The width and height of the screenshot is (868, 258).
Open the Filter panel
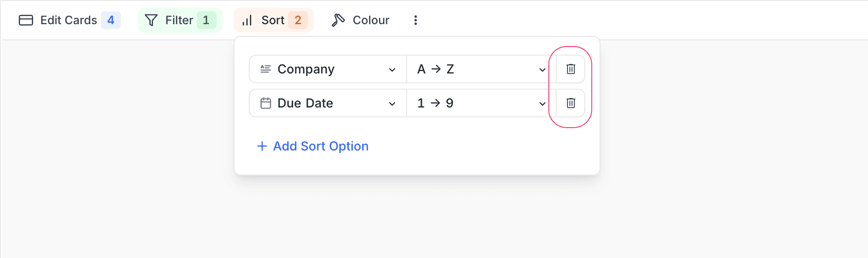179,20
